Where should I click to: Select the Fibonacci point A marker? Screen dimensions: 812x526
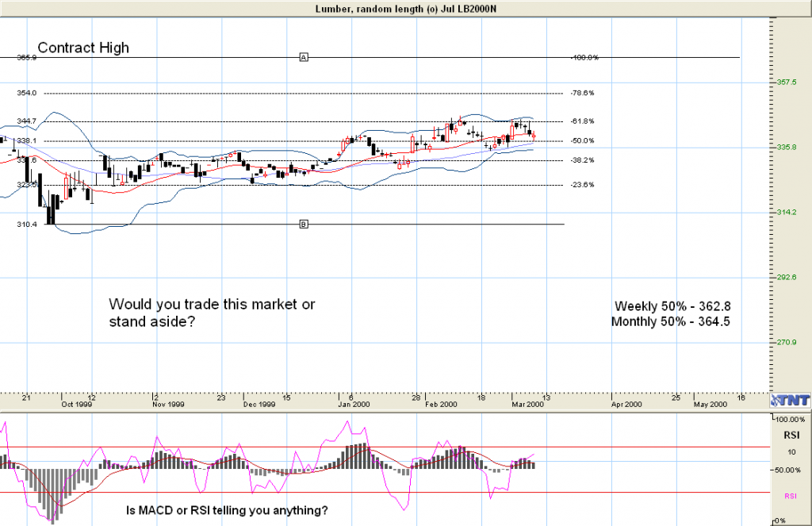click(x=303, y=57)
